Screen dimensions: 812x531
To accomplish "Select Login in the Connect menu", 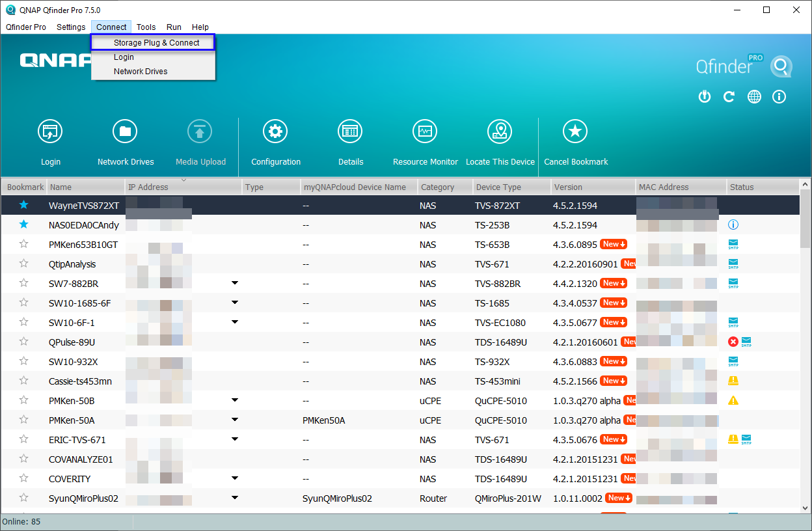I will point(154,57).
